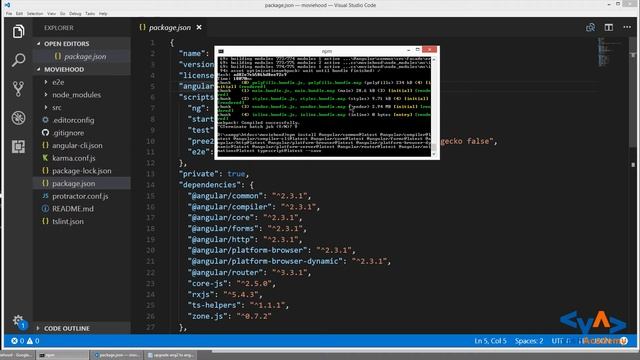
Task: Click the .editorconfig file gear icon
Action: [x=45, y=120]
